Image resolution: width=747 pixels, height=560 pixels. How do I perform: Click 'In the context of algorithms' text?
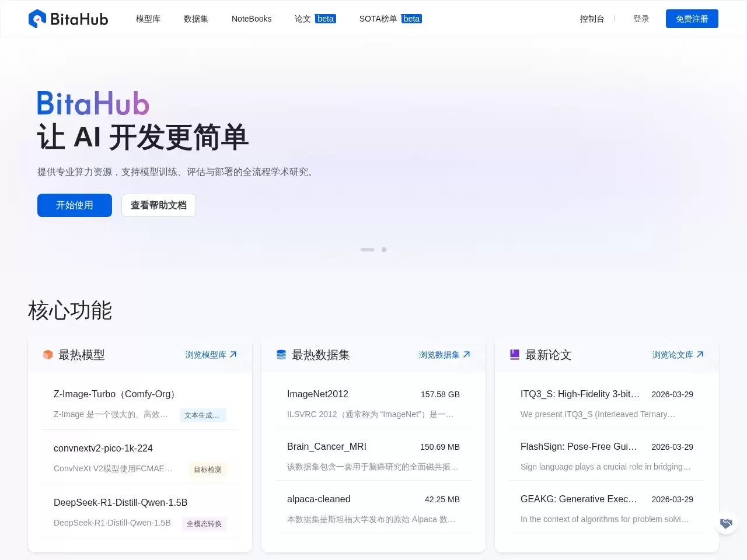click(x=605, y=519)
